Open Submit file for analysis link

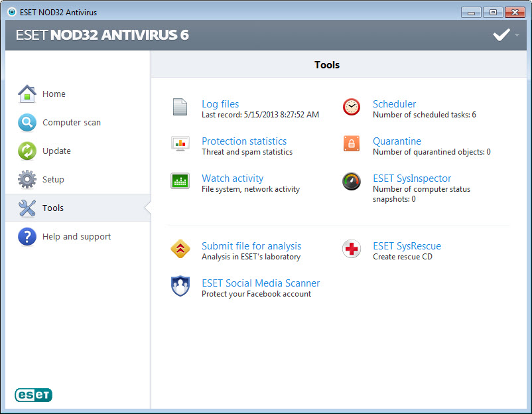pyautogui.click(x=251, y=245)
